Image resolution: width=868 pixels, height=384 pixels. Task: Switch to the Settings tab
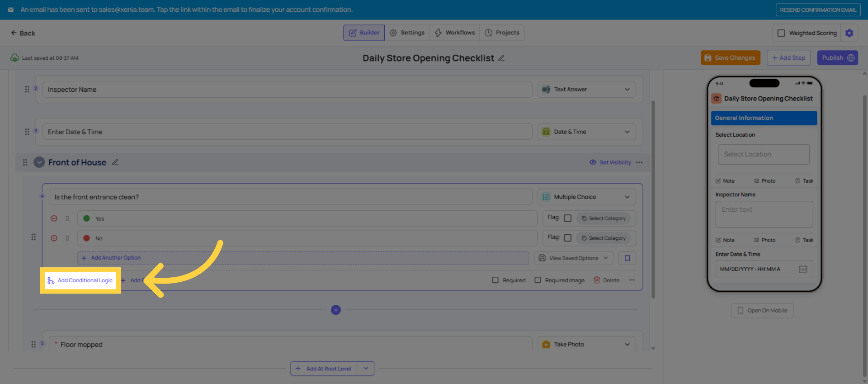tap(407, 33)
